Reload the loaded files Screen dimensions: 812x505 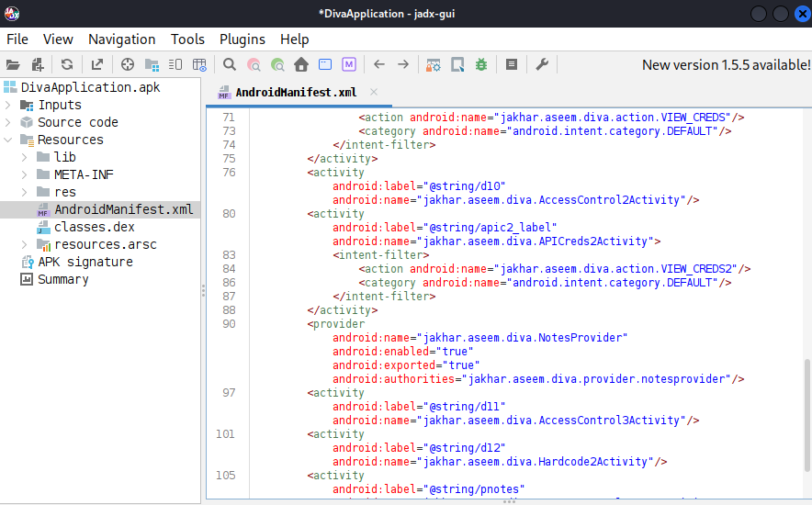point(67,64)
